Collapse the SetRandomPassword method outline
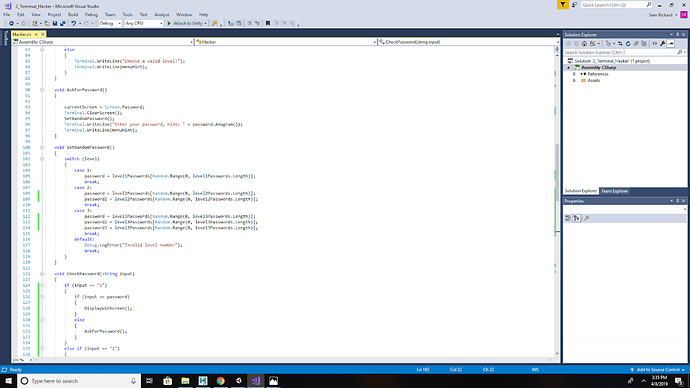Viewport: 690px width, 388px height. tap(42, 147)
